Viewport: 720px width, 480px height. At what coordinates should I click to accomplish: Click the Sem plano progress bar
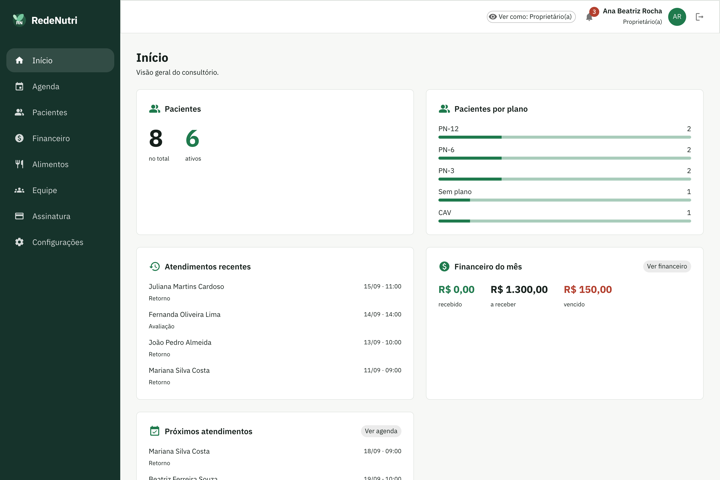564,200
